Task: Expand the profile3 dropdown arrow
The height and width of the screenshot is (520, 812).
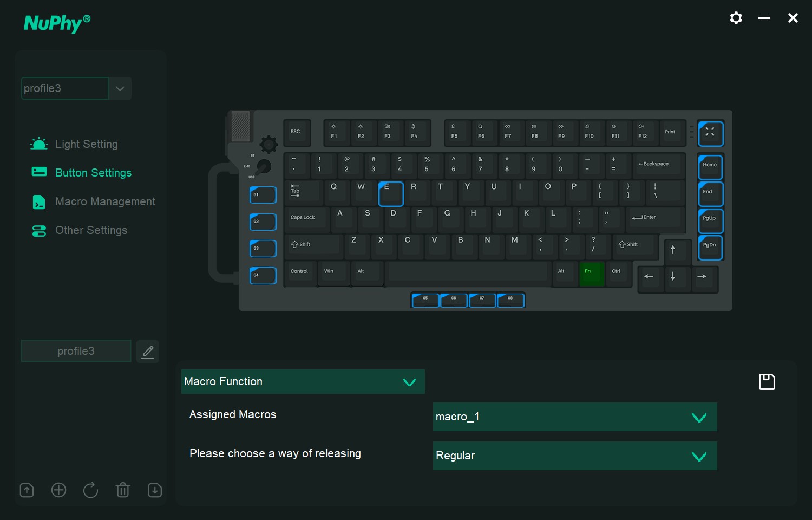Action: 120,88
